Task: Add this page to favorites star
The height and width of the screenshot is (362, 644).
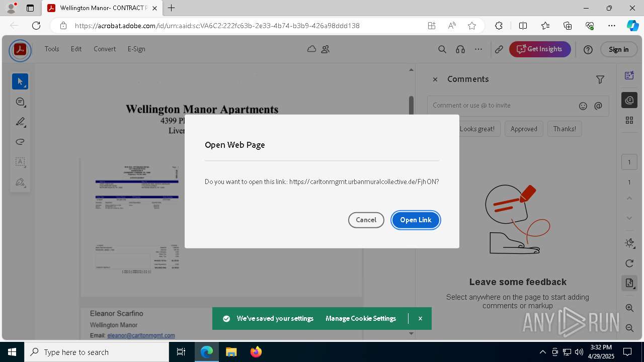Action: [x=472, y=26]
